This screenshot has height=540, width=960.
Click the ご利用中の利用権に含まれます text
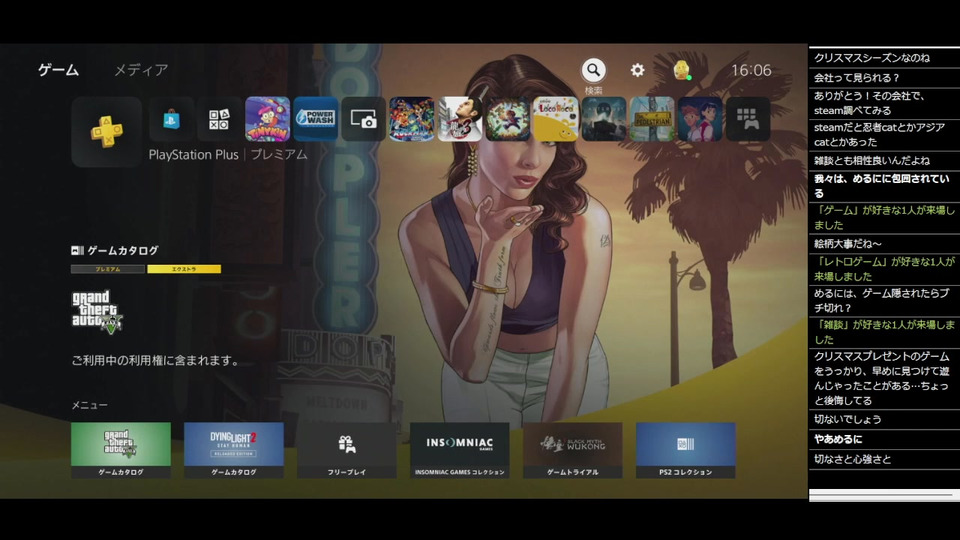[156, 361]
